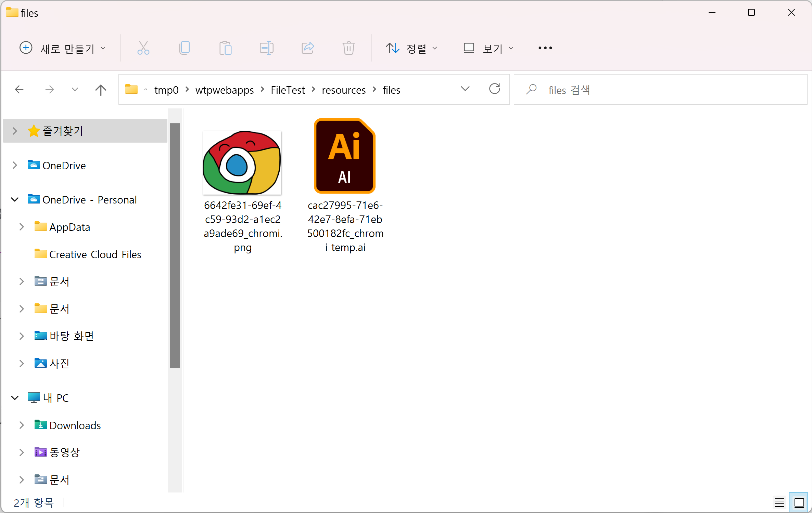Click the Delete trash can icon
812x513 pixels.
tap(348, 48)
